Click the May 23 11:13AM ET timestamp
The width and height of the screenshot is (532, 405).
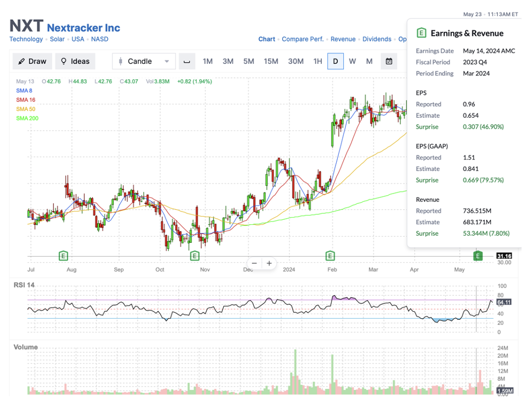(x=491, y=14)
